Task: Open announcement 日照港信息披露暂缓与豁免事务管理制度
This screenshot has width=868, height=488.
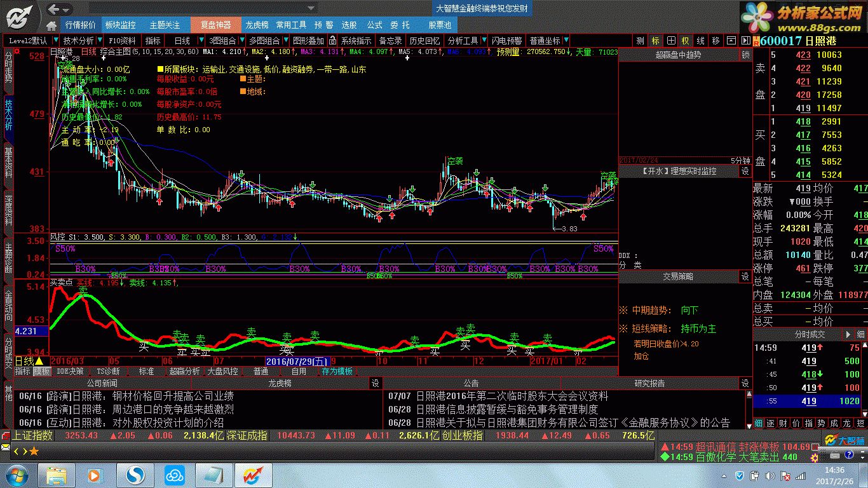Action: click(507, 410)
